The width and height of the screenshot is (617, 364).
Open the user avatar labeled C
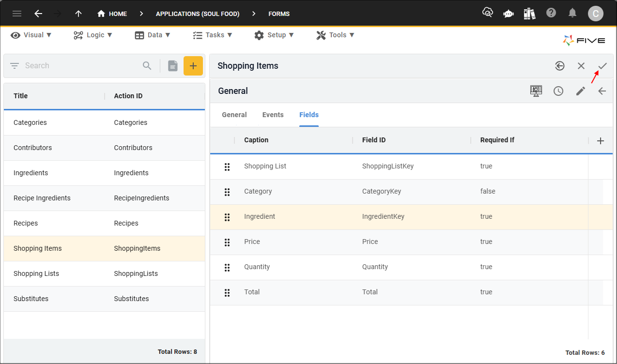(596, 14)
